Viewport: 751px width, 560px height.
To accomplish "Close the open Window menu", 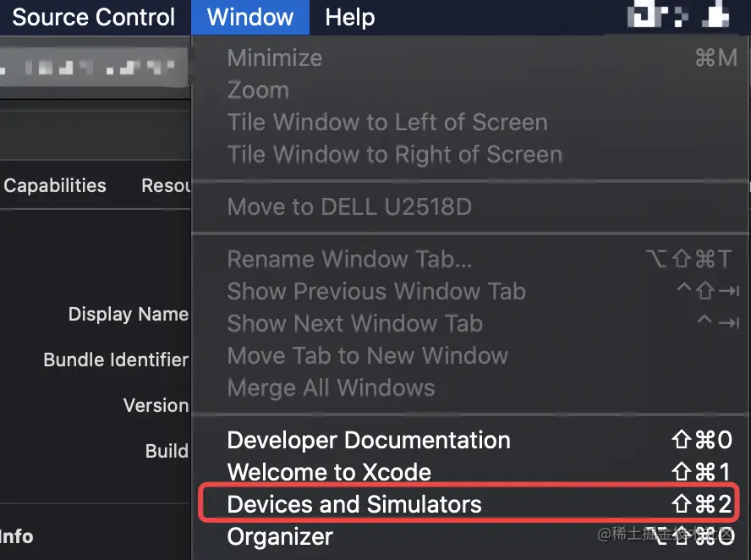I will (250, 17).
